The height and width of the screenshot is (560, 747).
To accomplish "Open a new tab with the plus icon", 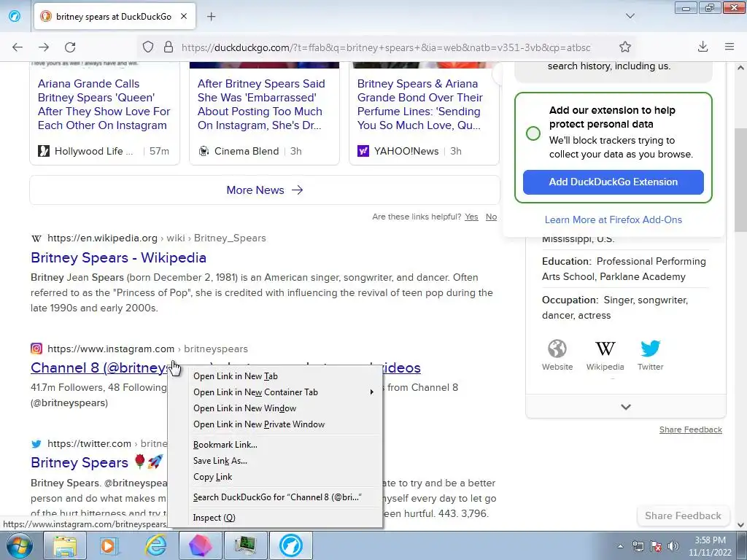I will [211, 17].
